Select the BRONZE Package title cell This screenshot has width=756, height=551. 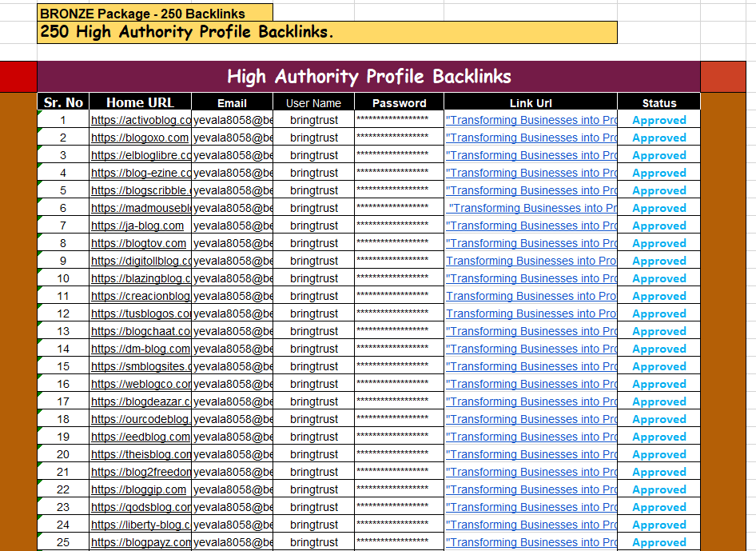click(154, 13)
